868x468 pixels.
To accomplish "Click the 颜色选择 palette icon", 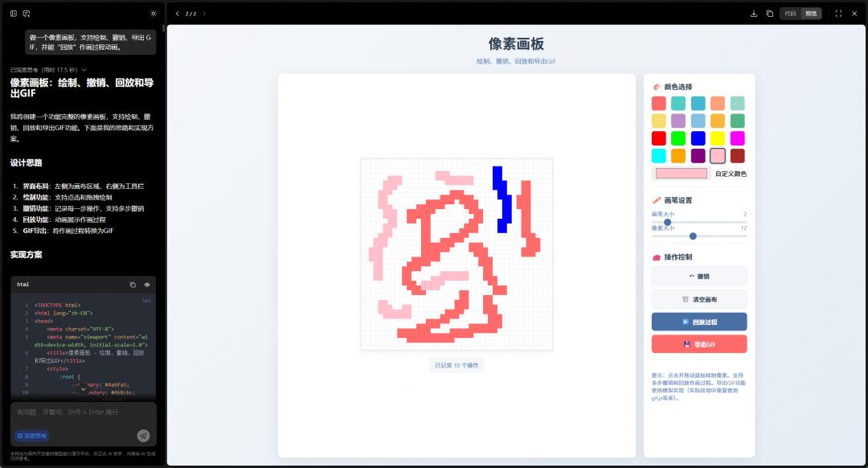I will (657, 87).
